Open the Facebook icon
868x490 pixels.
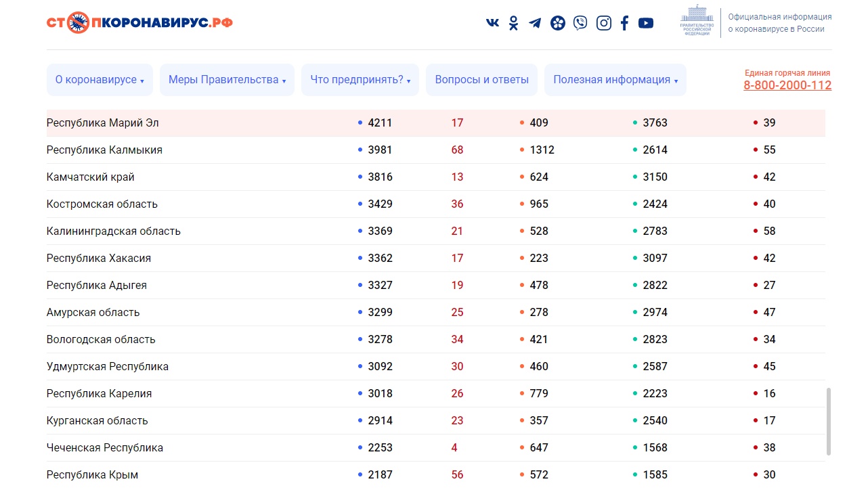[x=624, y=23]
